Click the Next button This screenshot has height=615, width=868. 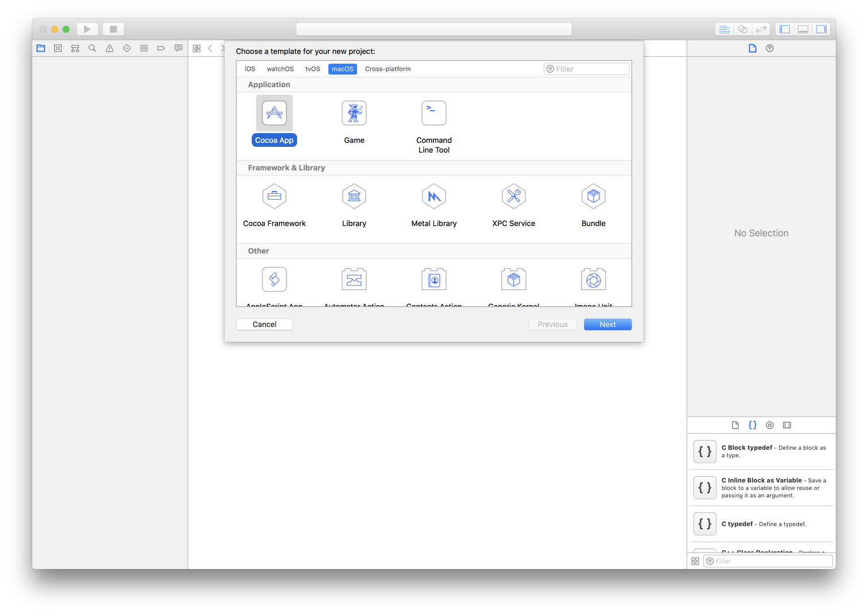[607, 324]
